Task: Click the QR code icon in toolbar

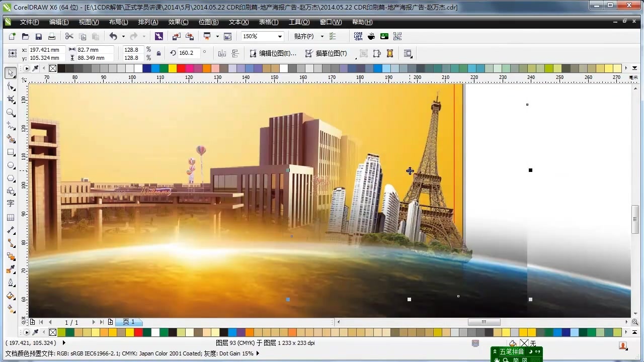Action: pyautogui.click(x=397, y=36)
